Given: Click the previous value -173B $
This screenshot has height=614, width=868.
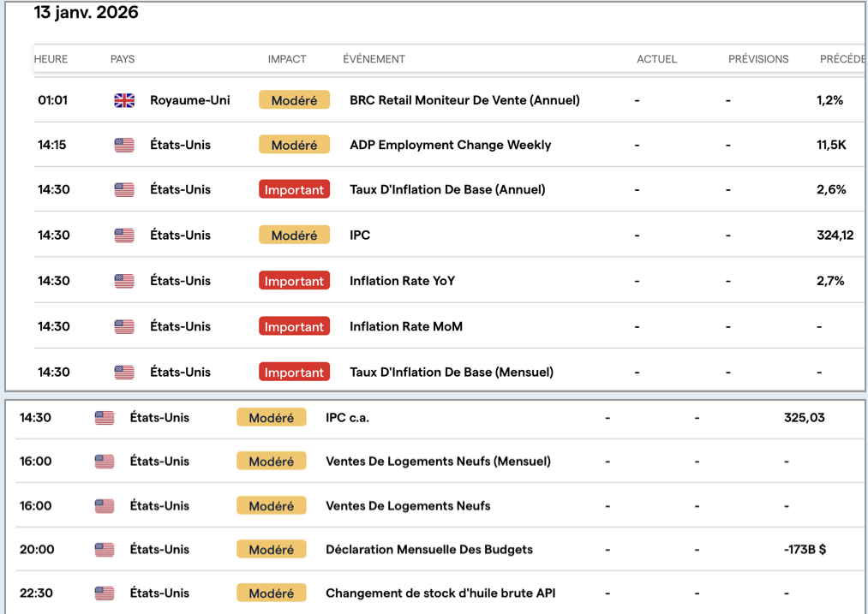Looking at the screenshot, I should tap(805, 549).
